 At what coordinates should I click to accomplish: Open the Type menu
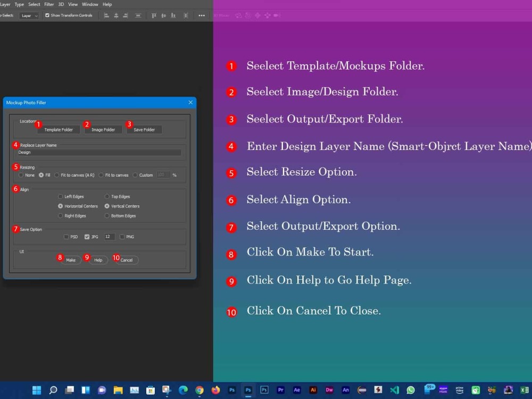coord(19,4)
